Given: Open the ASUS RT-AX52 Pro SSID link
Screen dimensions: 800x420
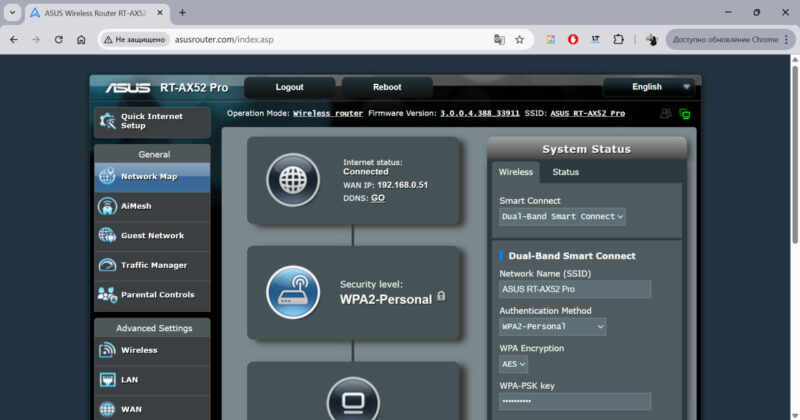Looking at the screenshot, I should point(587,113).
